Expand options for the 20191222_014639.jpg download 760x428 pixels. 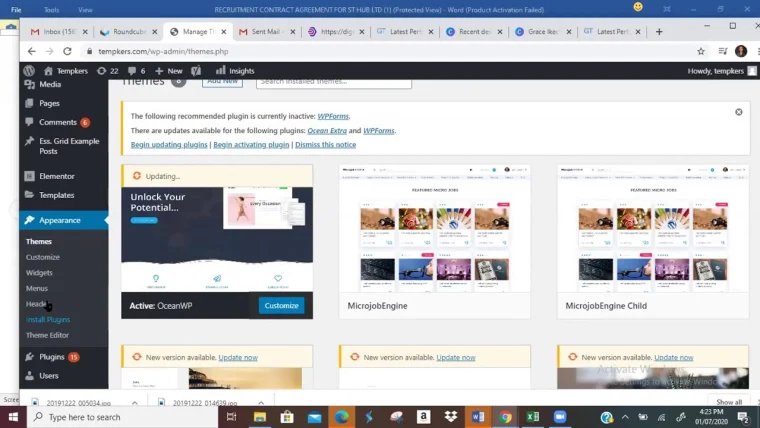(261, 403)
